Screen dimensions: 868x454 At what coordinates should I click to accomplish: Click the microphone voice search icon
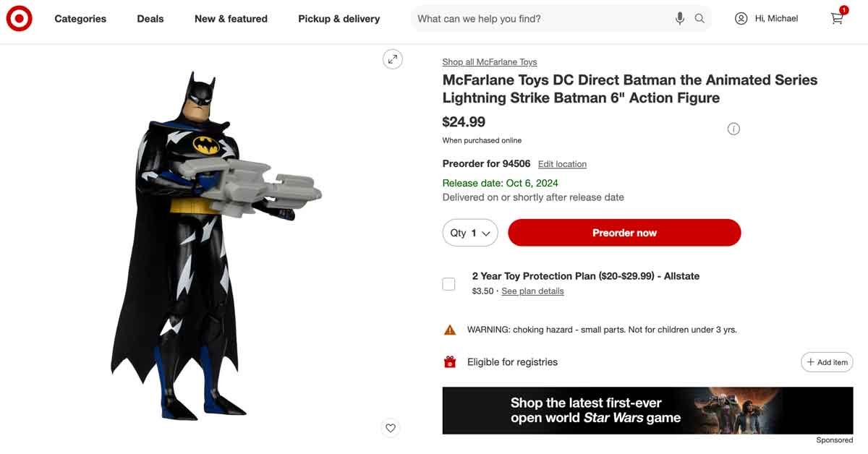(x=680, y=19)
